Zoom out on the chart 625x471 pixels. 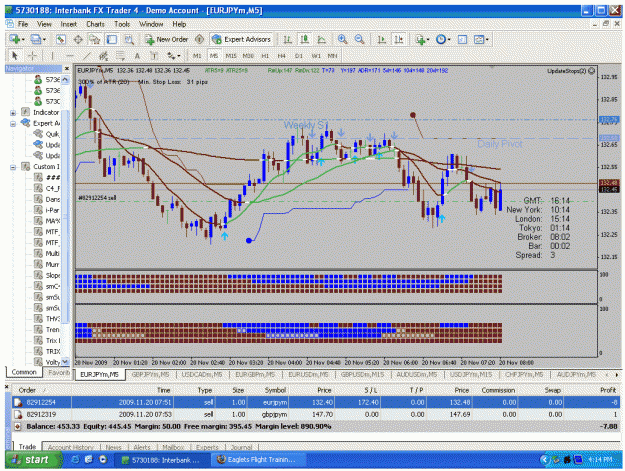(359, 39)
